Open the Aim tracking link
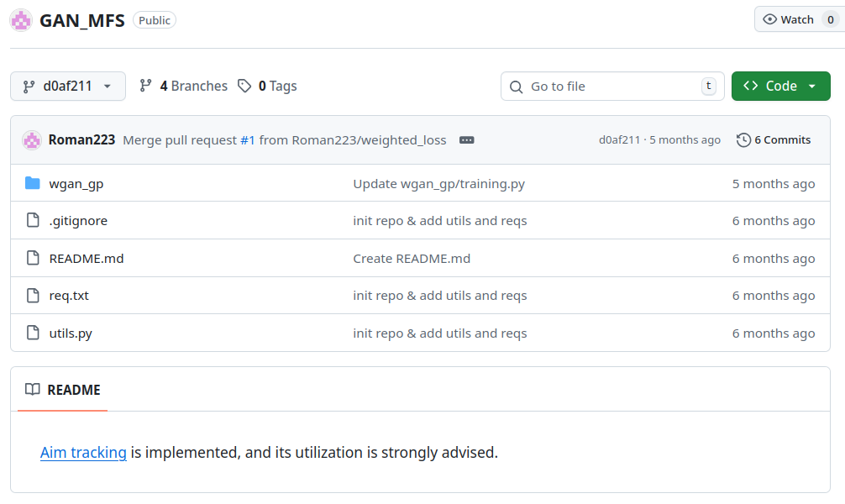The width and height of the screenshot is (845, 504). tap(83, 453)
